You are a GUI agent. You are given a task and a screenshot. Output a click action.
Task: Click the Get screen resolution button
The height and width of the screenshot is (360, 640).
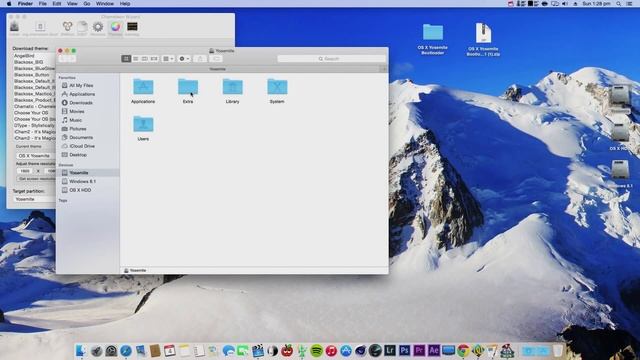tap(36, 178)
